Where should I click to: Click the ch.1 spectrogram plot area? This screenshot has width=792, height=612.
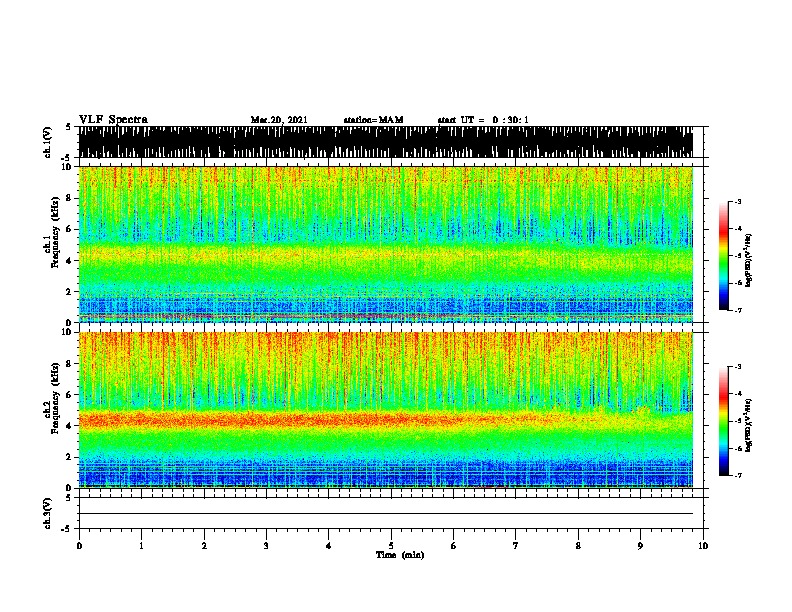pyautogui.click(x=386, y=244)
